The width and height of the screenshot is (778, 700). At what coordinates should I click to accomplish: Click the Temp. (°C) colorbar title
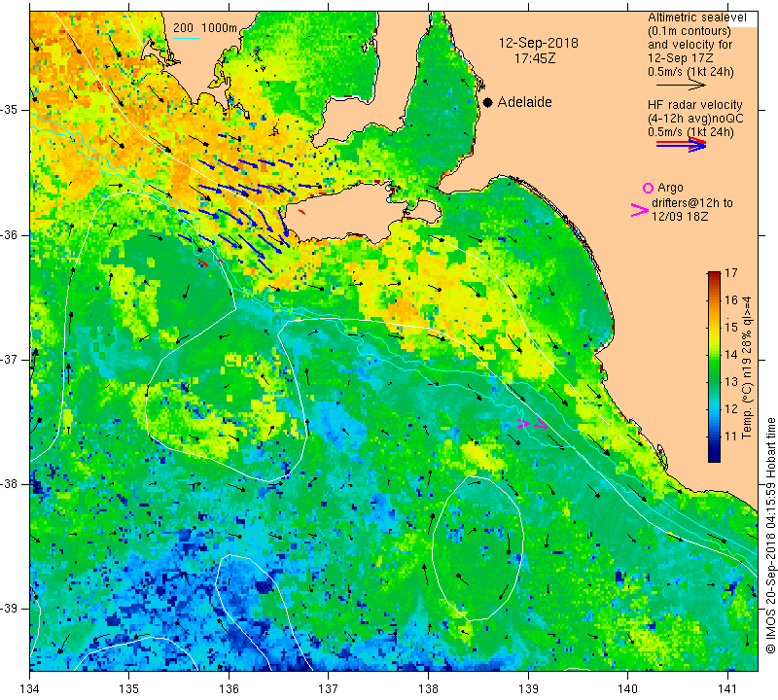point(747,367)
